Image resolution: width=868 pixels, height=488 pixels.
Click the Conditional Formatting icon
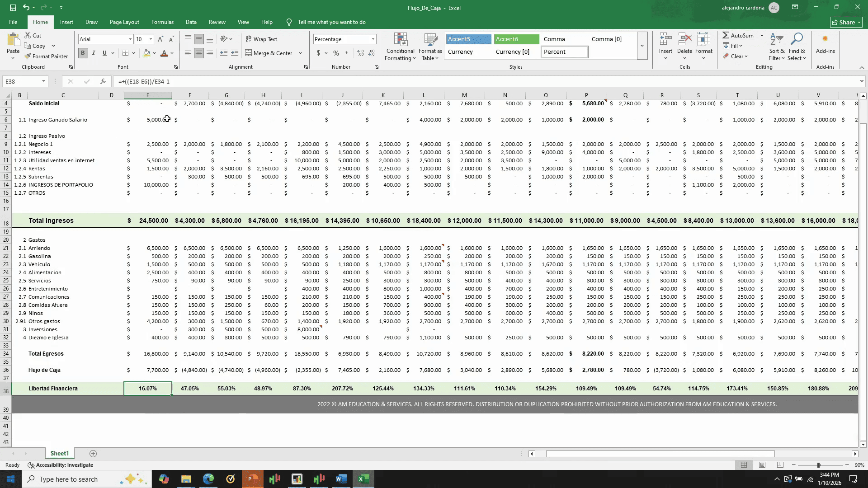click(400, 40)
